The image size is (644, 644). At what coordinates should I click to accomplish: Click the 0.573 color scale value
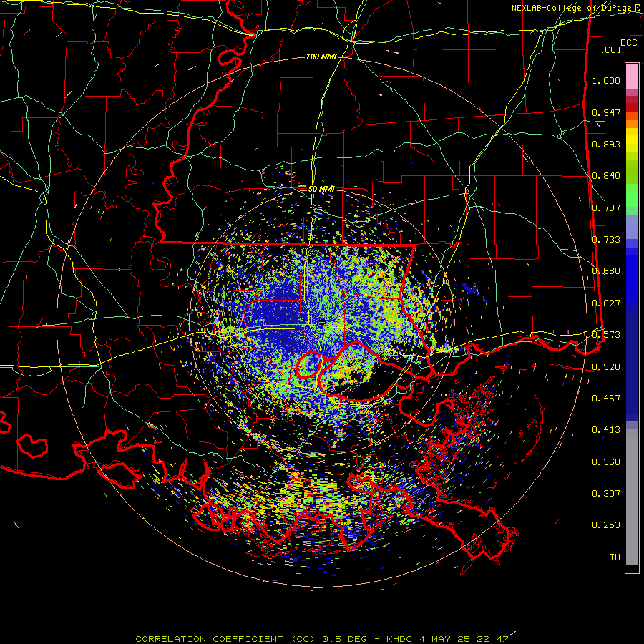pos(606,335)
